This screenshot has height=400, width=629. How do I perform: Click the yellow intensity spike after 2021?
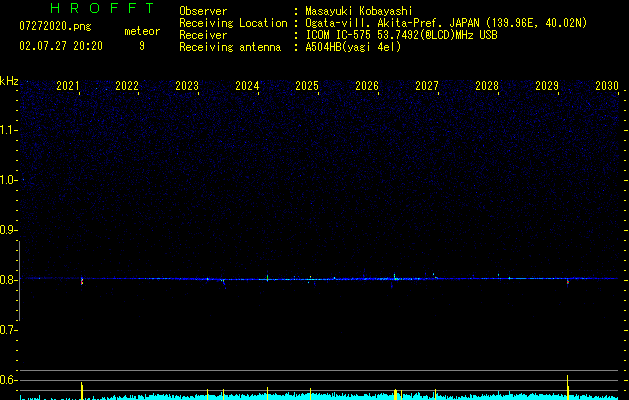[82, 391]
